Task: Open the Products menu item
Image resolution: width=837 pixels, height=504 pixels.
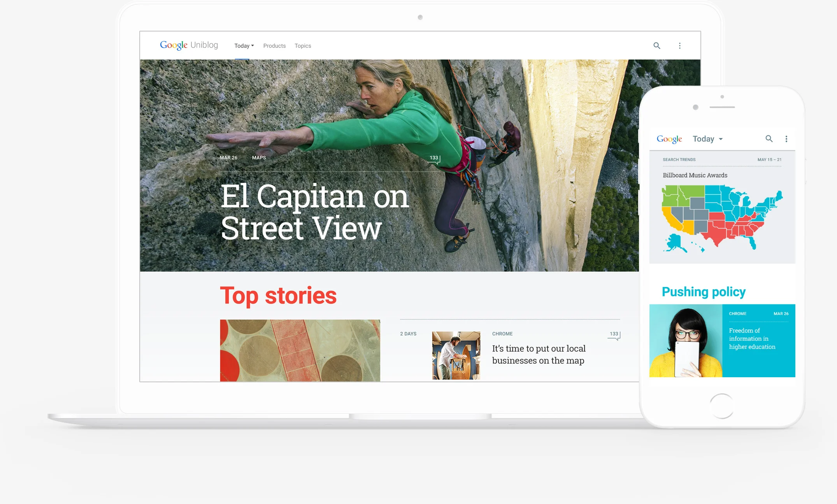Action: click(x=274, y=46)
